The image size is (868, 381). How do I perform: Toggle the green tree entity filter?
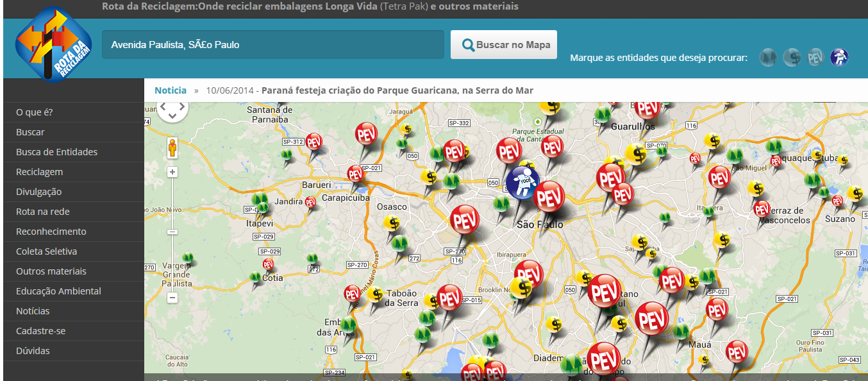767,57
